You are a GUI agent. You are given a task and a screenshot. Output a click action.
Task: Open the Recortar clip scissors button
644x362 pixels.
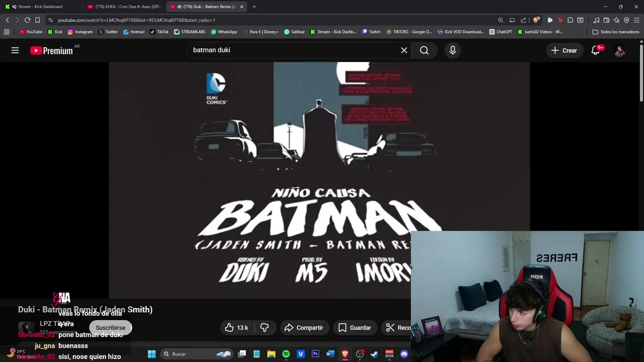[x=396, y=328]
